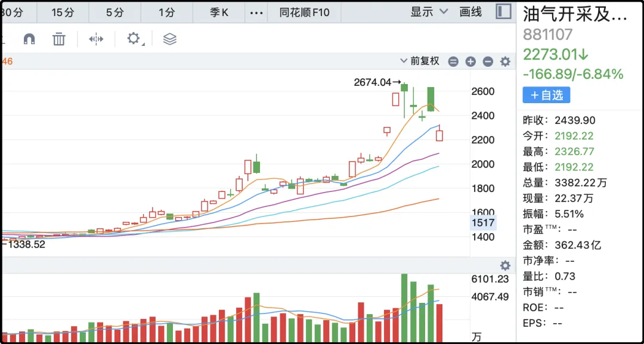Expand more periods with the ellipsis

tap(256, 13)
